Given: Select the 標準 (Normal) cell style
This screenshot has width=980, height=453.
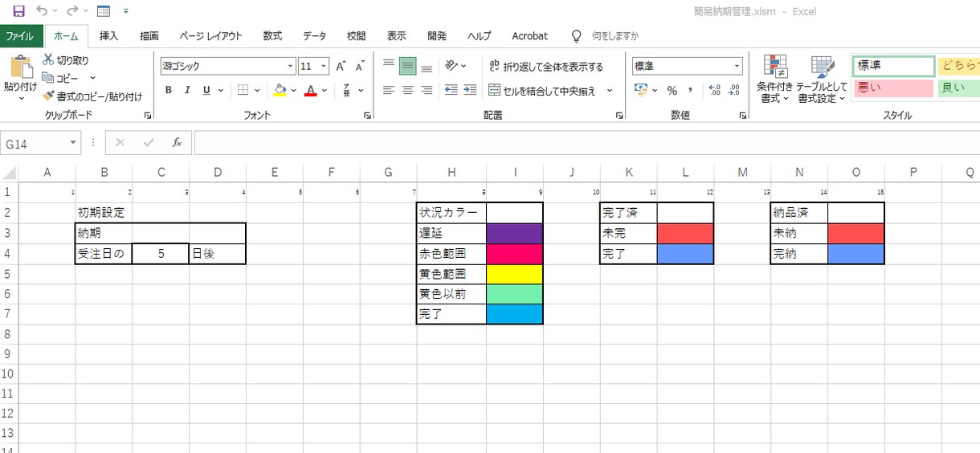Looking at the screenshot, I should 893,66.
